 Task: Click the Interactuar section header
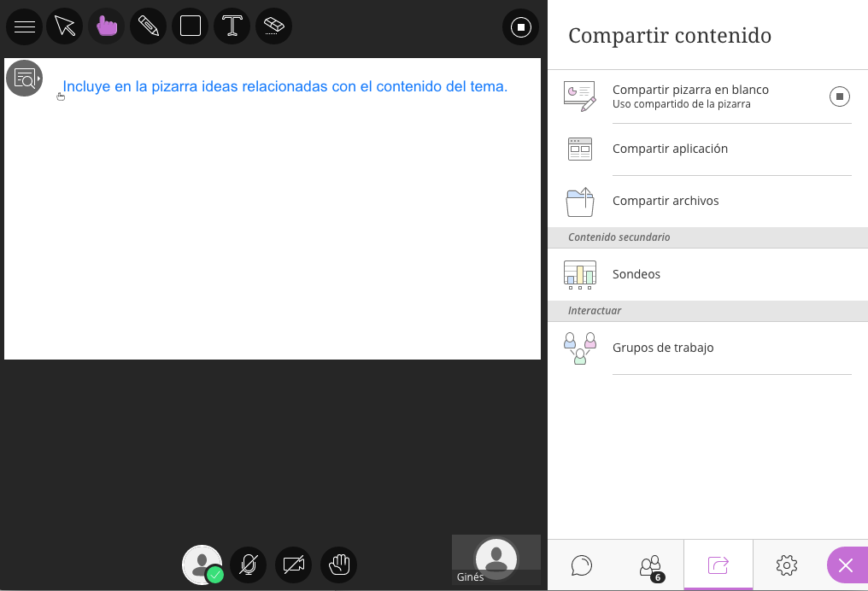(x=707, y=311)
